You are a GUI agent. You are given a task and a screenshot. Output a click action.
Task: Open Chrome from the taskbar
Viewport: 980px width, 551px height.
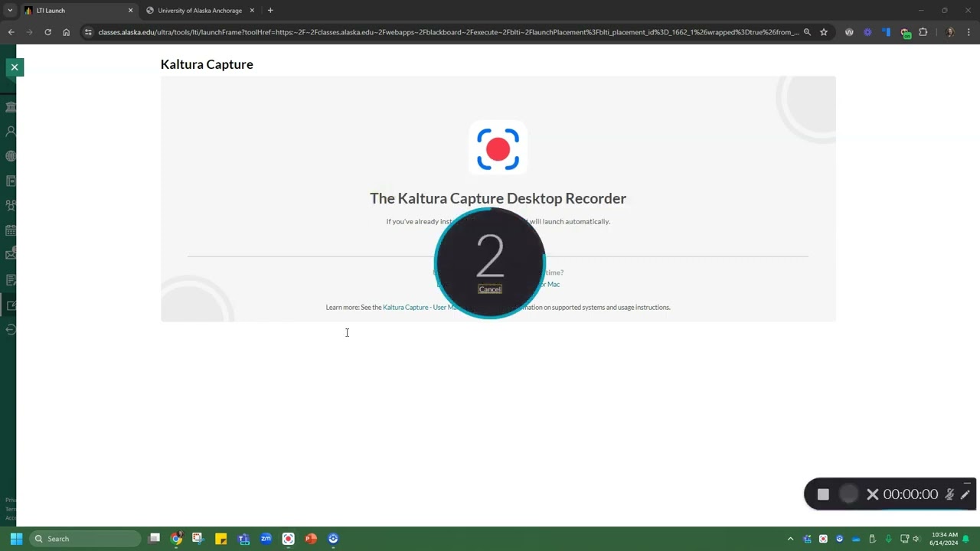tap(176, 539)
